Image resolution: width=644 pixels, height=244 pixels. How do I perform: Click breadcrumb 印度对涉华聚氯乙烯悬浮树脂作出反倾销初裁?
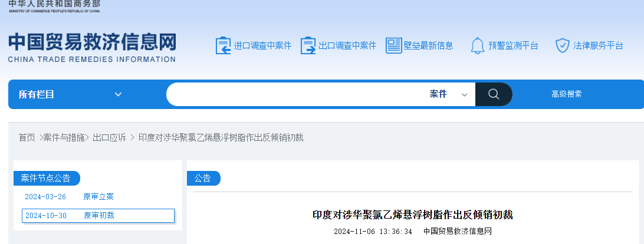coord(221,137)
